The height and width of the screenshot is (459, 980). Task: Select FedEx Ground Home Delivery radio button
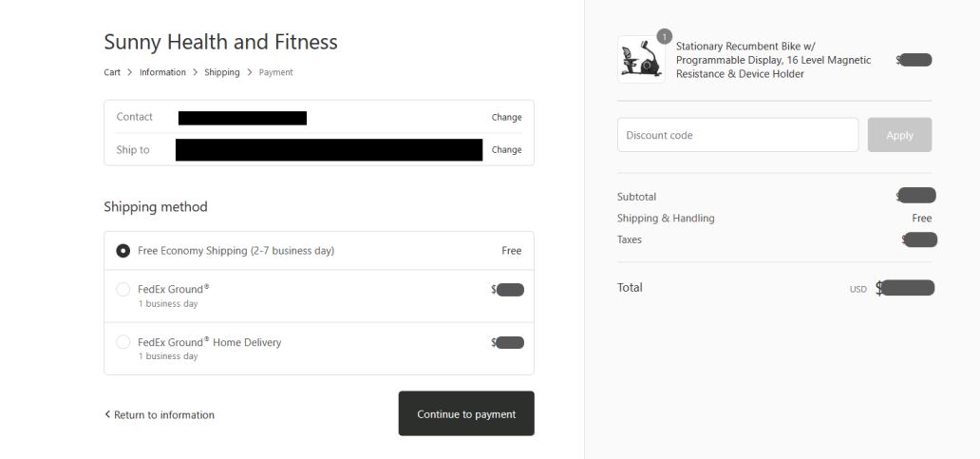(x=123, y=342)
